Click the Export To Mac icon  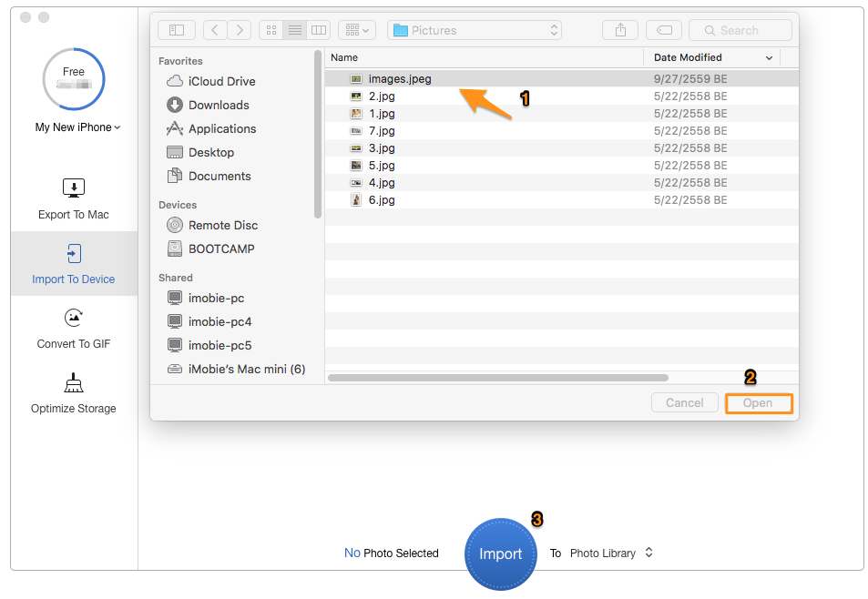(x=74, y=188)
